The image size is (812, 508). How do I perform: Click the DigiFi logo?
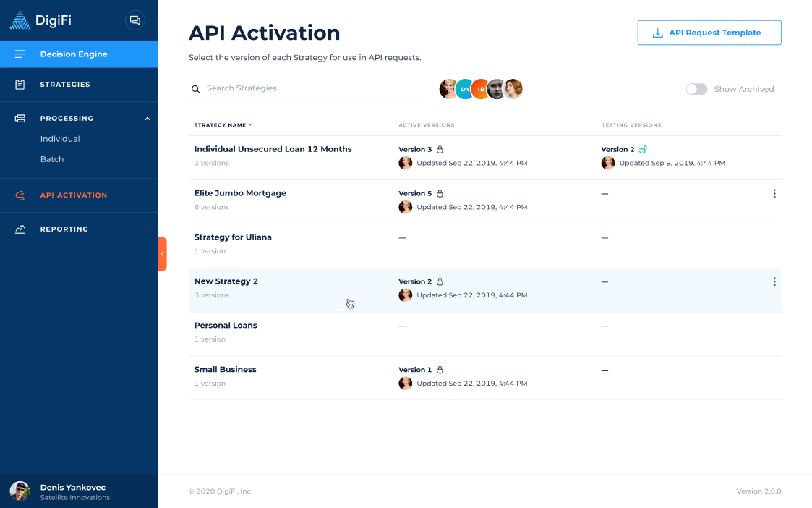[41, 20]
